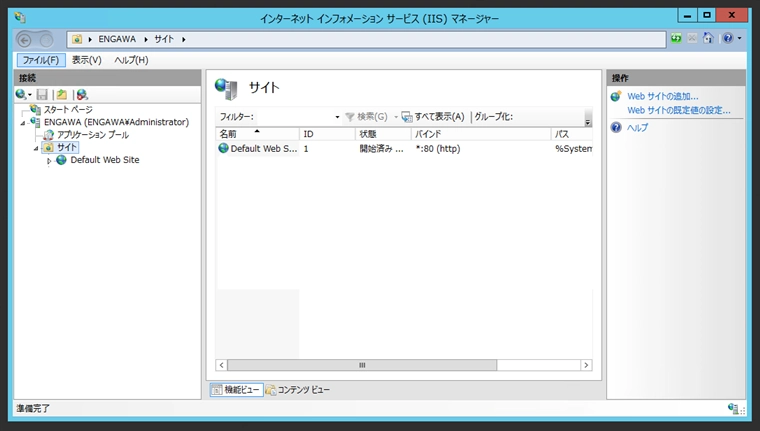Sort by the ID column header
760x431 pixels.
[327, 134]
